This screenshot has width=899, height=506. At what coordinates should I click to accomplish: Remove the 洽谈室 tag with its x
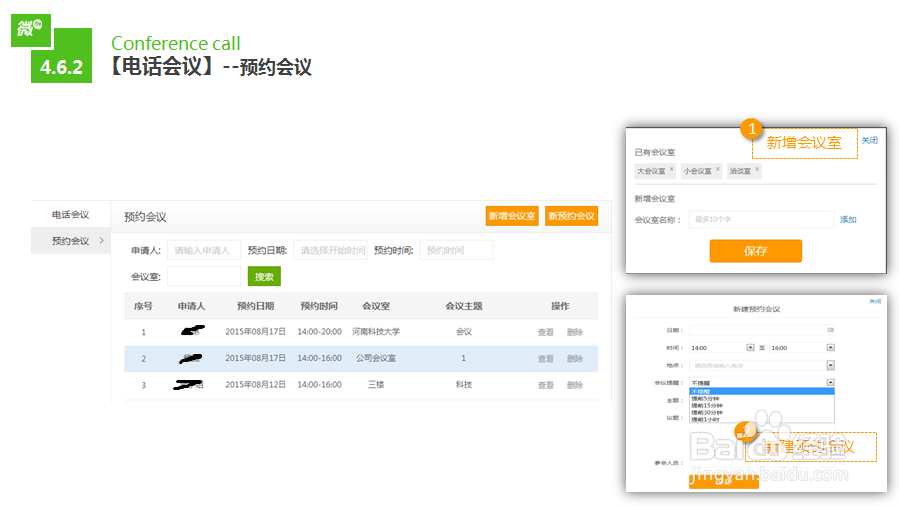757,169
